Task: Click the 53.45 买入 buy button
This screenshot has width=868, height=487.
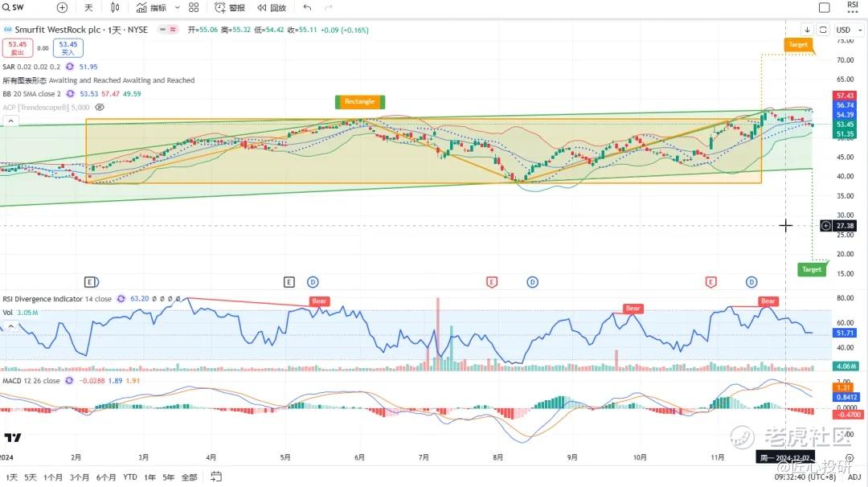Action: 68,48
